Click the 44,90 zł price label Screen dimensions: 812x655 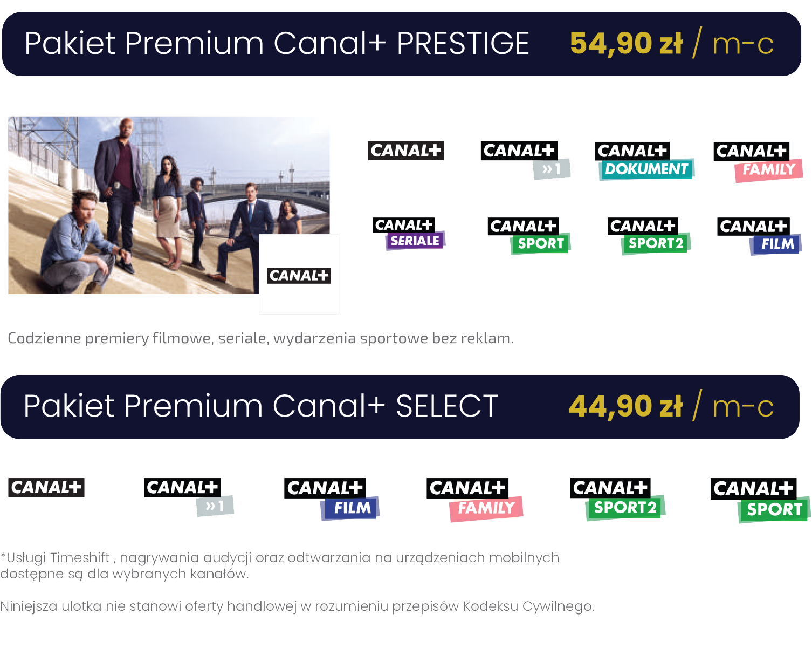[x=625, y=406]
